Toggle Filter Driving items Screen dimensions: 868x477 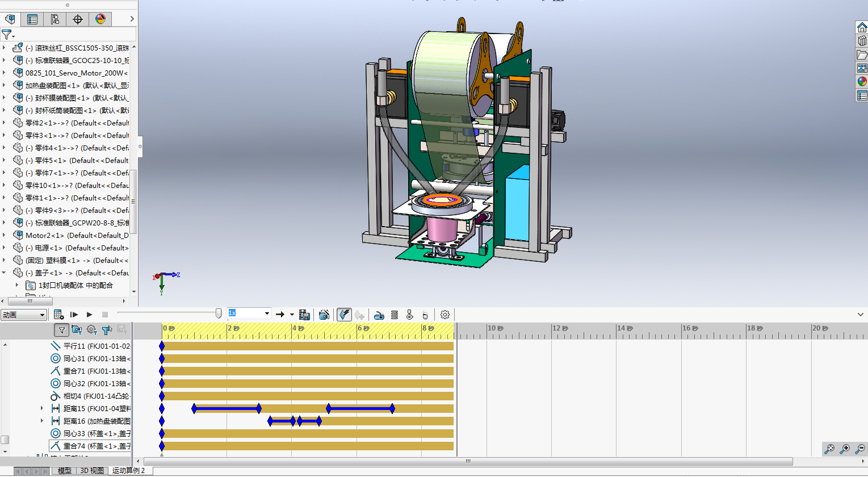[91, 329]
